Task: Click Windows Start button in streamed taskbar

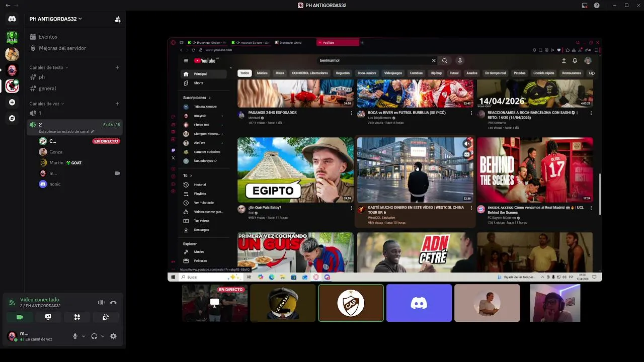Action: click(x=173, y=277)
